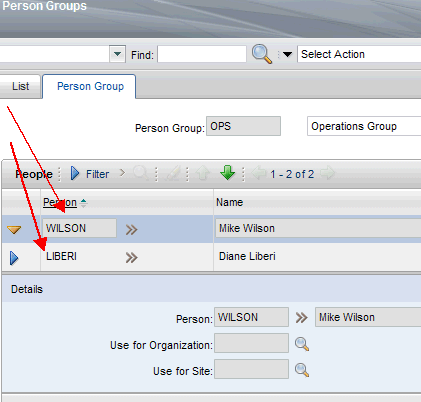Open the dropdown arrow left of Find
421x402 pixels.
117,54
